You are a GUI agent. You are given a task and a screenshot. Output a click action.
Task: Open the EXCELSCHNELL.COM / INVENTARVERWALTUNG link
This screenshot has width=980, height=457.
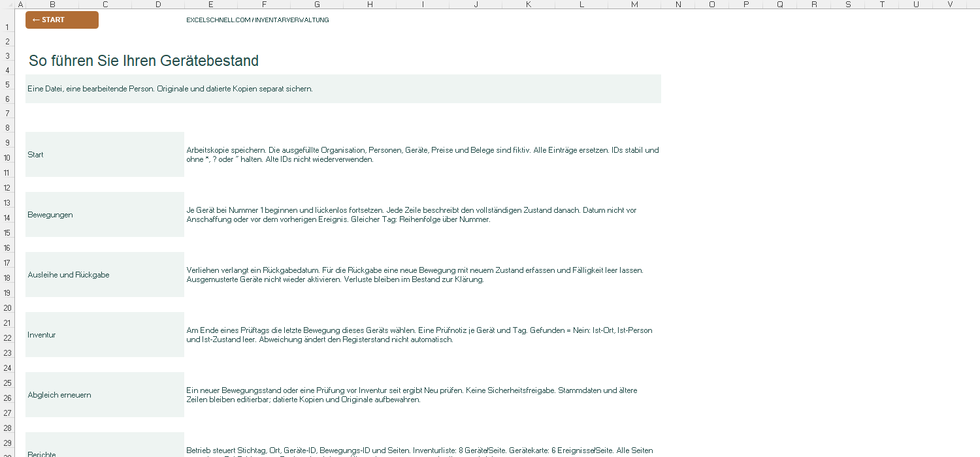257,20
